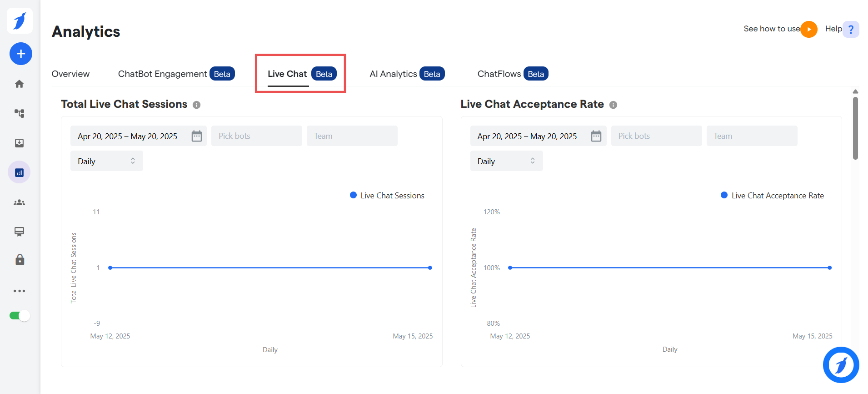The image size is (868, 394).
Task: Toggle the green switch in the sidebar
Action: coord(20,316)
